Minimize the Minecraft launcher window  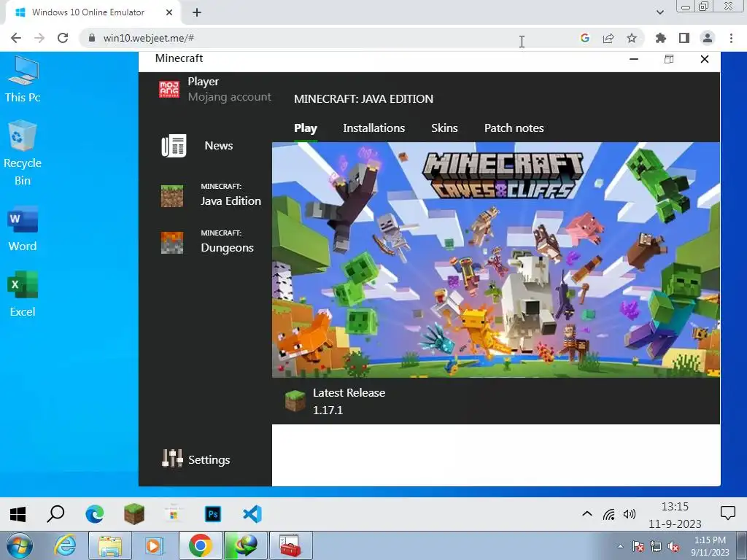[634, 59]
